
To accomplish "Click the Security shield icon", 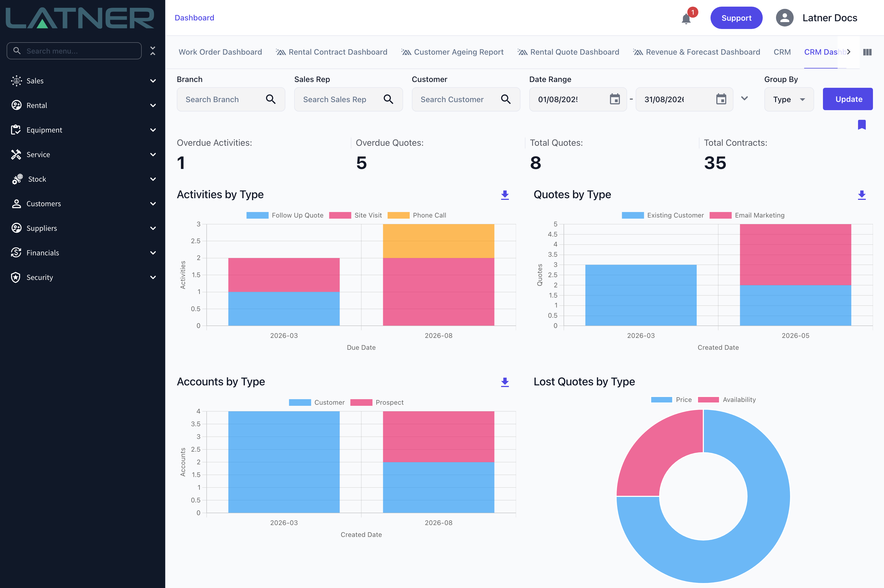I will (16, 277).
